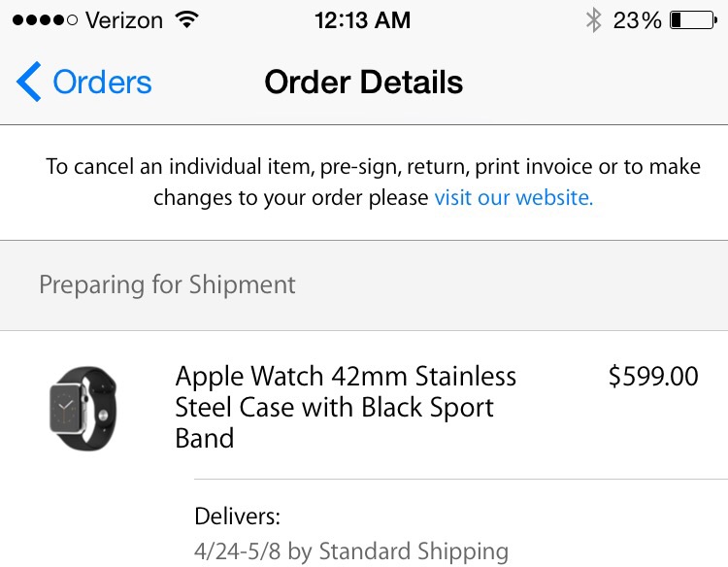
Task: Tap Steel Case with Black Sport line
Action: 334,407
